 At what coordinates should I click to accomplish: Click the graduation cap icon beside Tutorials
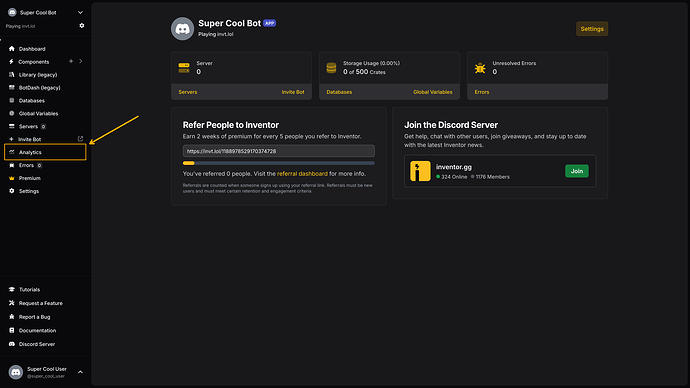12,289
